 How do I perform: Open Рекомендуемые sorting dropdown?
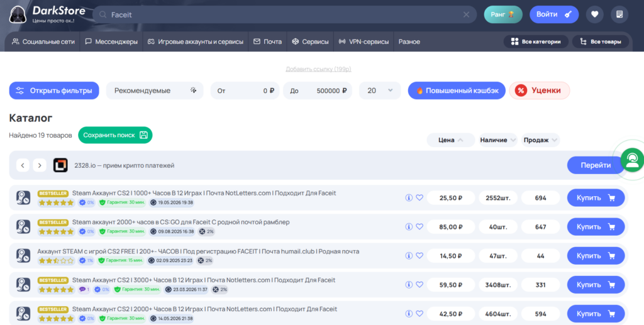point(155,91)
